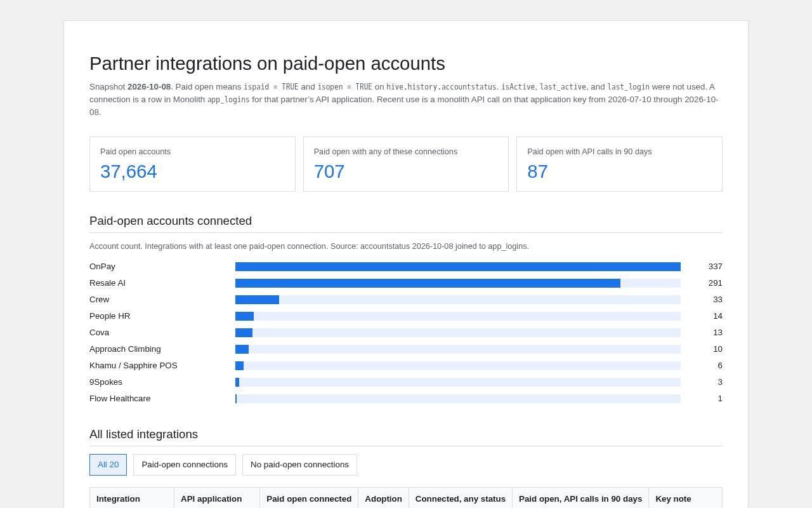Select the Cova chart label
Image resolution: width=812 pixels, height=508 pixels.
click(x=99, y=333)
